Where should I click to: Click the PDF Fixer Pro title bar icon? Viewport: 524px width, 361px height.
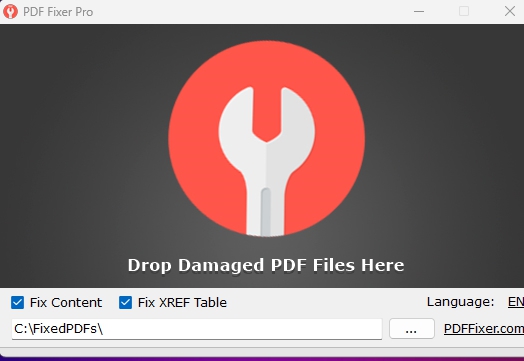10,12
